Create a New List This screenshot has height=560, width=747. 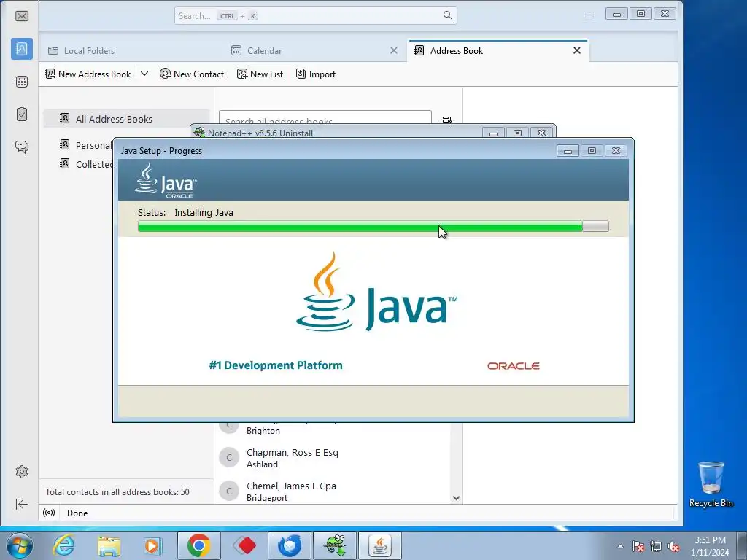tap(260, 74)
